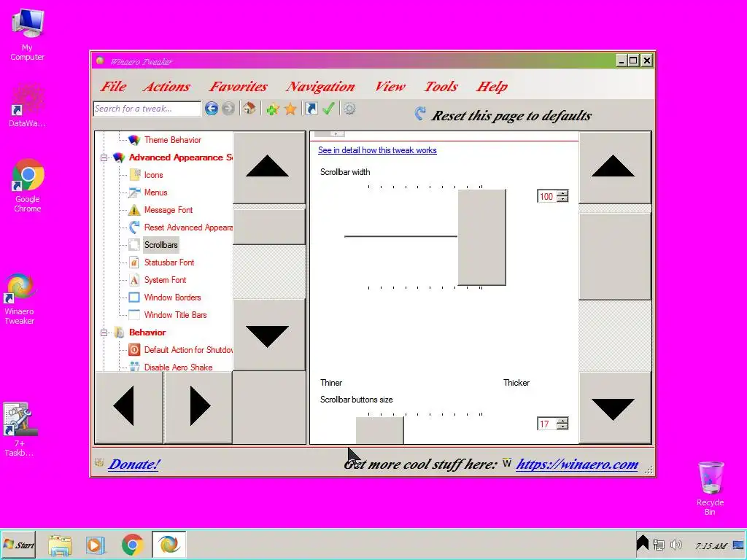
Task: Click the volume speaker tray icon
Action: 676,544
